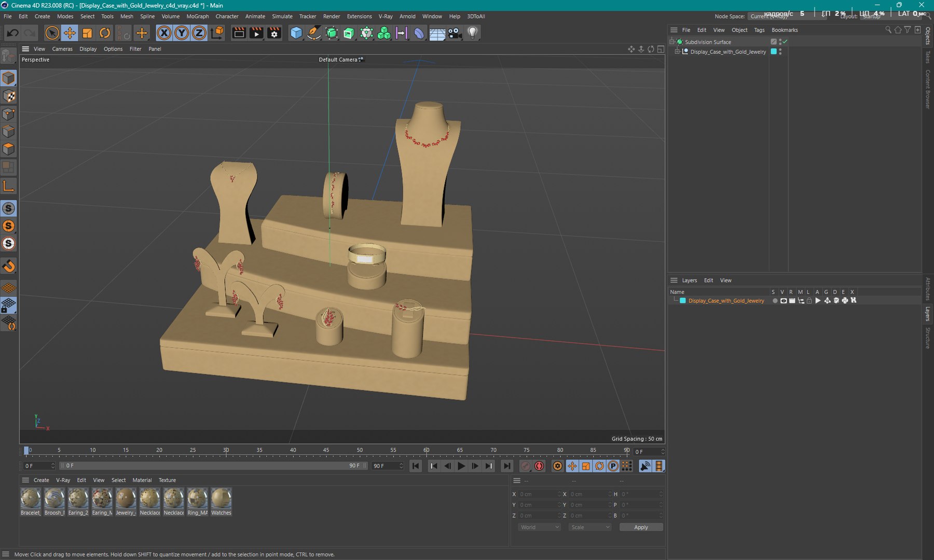Click the Camera object icon
934x560 pixels.
point(455,33)
